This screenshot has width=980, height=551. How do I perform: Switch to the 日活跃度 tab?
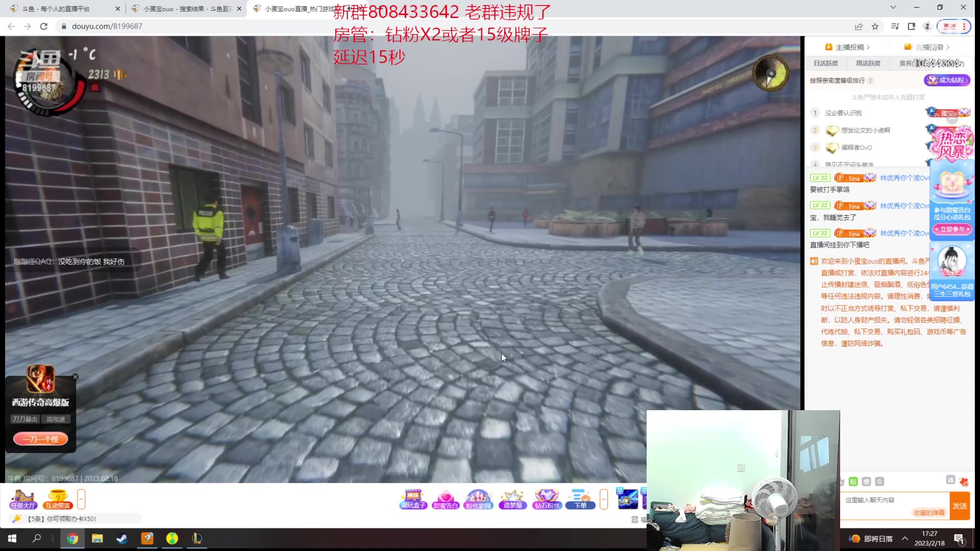(x=825, y=63)
